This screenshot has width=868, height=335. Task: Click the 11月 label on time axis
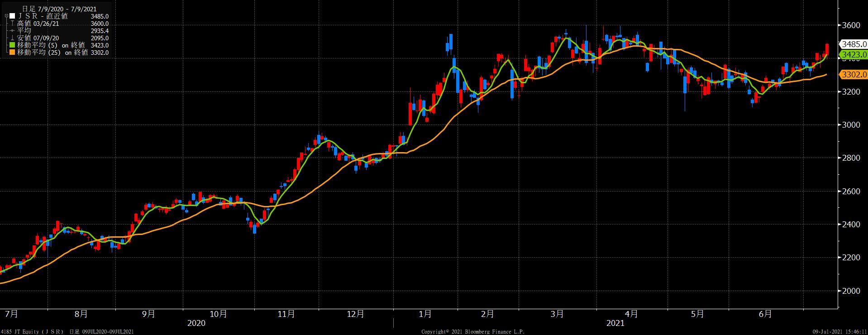[x=286, y=314]
